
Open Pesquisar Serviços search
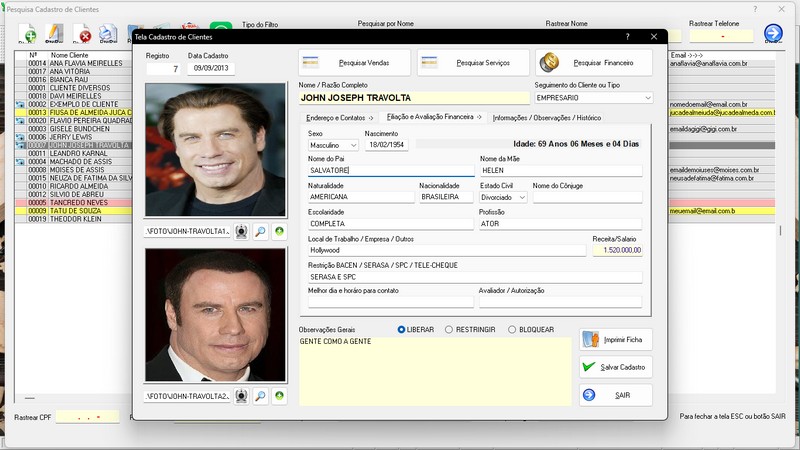coord(473,63)
